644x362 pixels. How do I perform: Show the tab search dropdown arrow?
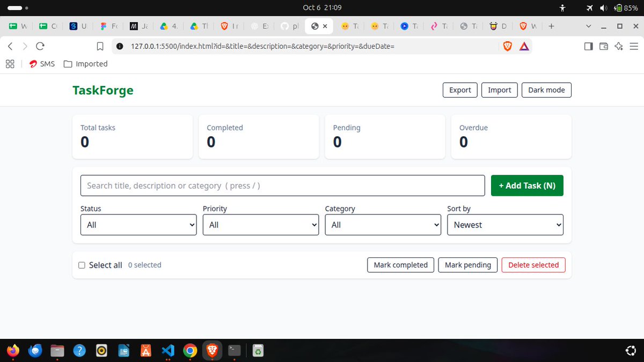pos(589,26)
